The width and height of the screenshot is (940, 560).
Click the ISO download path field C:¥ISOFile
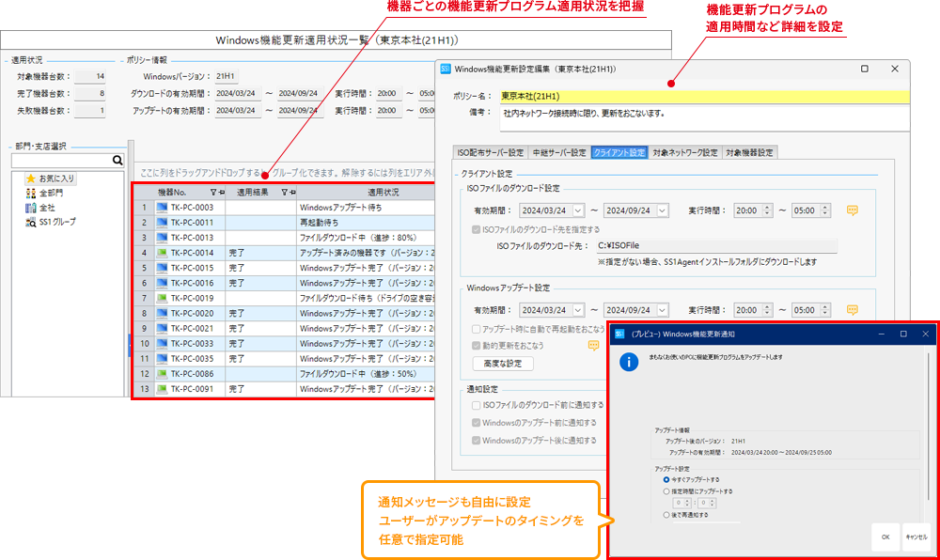tap(716, 245)
